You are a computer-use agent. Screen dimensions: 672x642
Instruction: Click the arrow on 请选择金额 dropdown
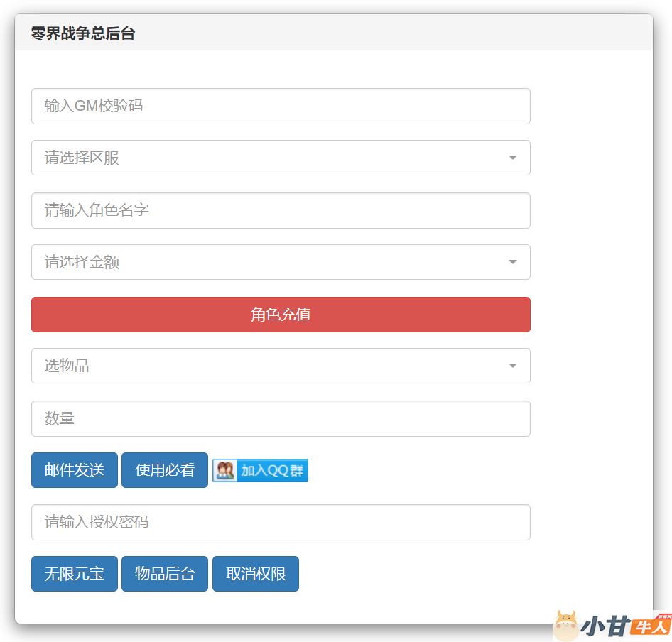[512, 262]
